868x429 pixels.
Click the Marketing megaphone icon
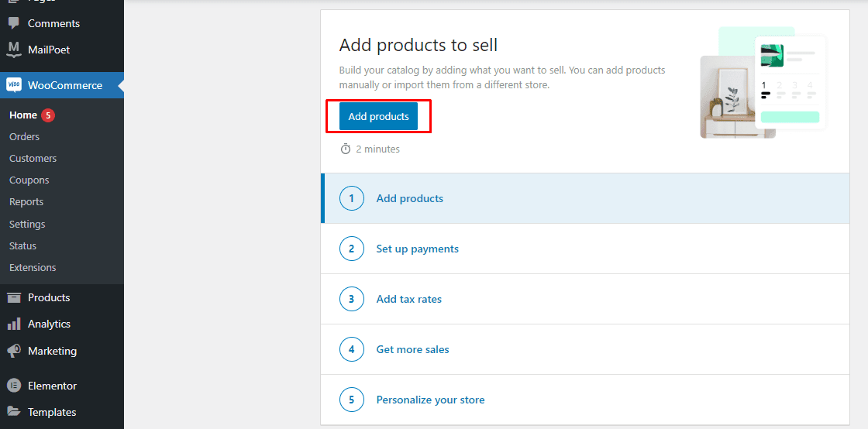point(14,351)
